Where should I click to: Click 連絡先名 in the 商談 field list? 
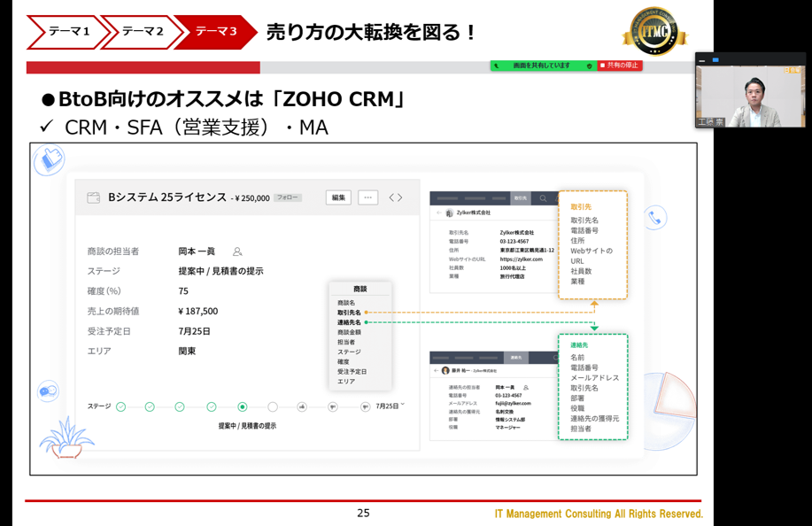(349, 322)
